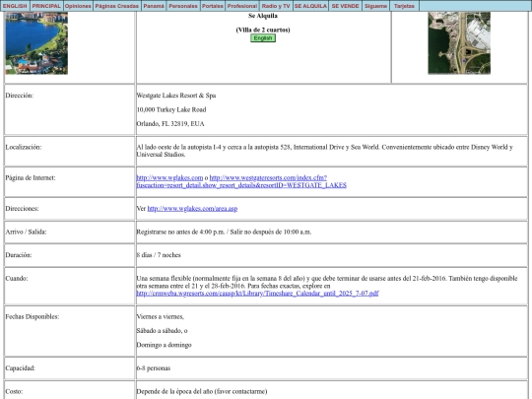Click 'Orlando, FL 32819, EUA' text
Image resolution: width=532 pixels, height=399 pixels.
(x=170, y=124)
